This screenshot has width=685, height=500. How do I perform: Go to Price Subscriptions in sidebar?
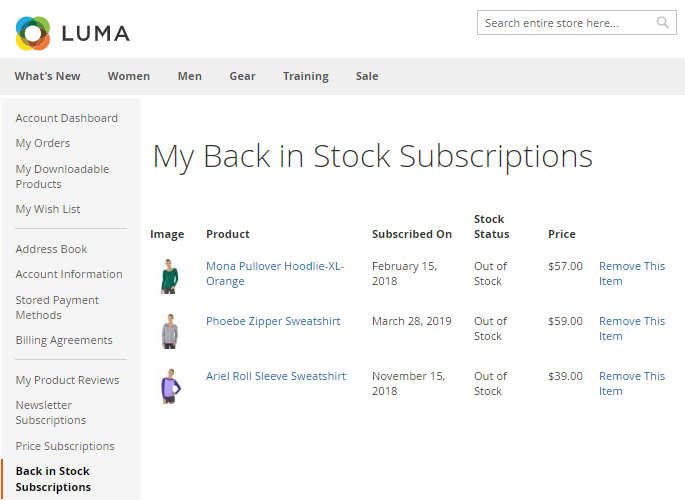tap(65, 446)
